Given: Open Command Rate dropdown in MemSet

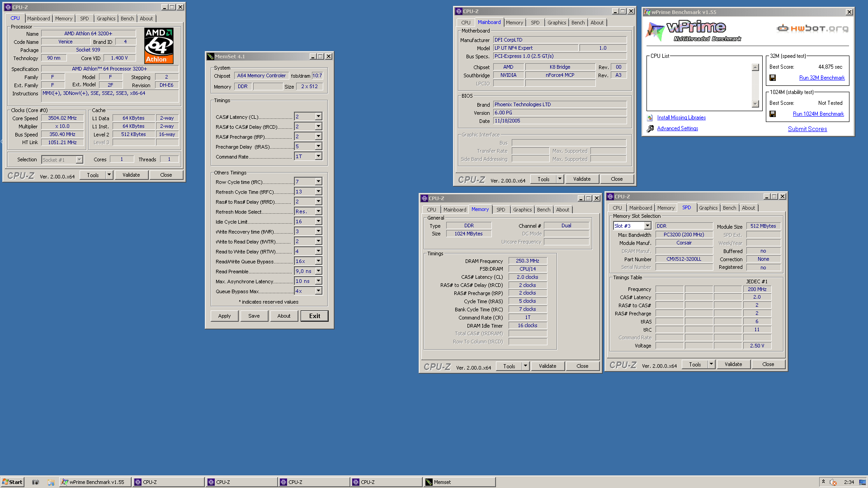Looking at the screenshot, I should point(318,156).
